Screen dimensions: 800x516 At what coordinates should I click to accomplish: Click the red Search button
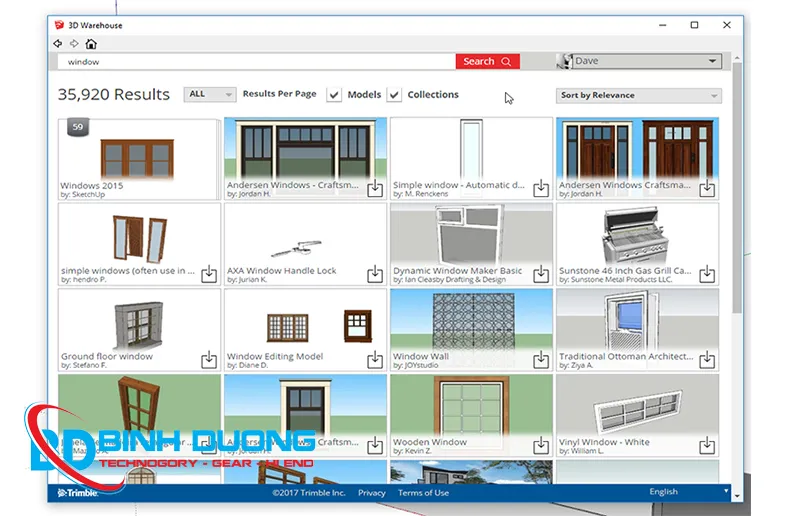click(487, 61)
